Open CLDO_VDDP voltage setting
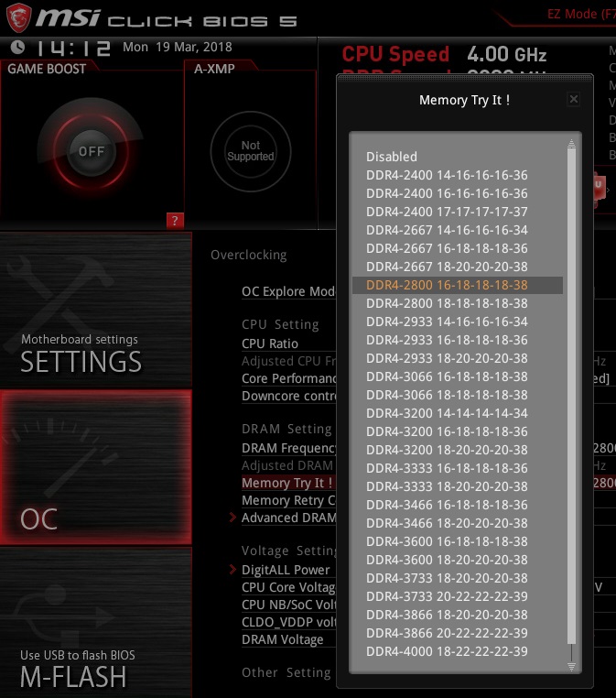This screenshot has width=616, height=698. click(288, 622)
